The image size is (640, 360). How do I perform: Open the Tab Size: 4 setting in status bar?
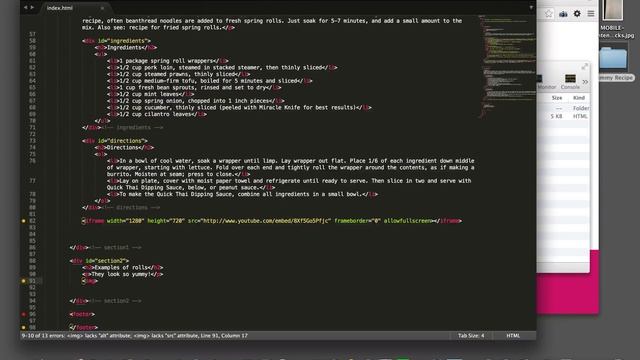coord(471,336)
